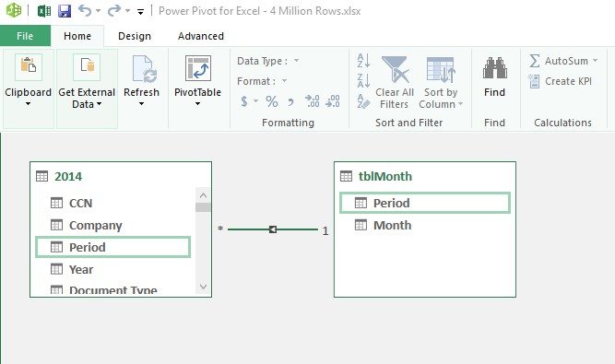Open Sort by Column
The image size is (615, 364).
click(441, 82)
